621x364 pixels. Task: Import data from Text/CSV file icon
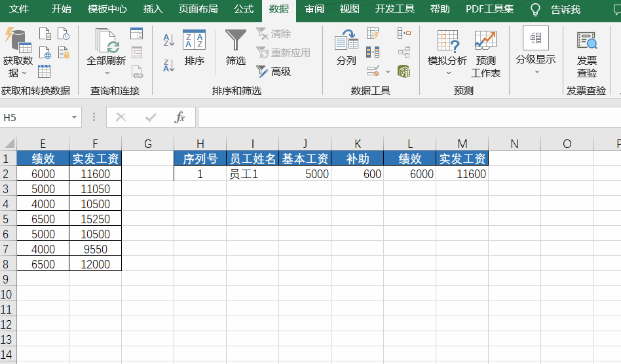click(45, 34)
